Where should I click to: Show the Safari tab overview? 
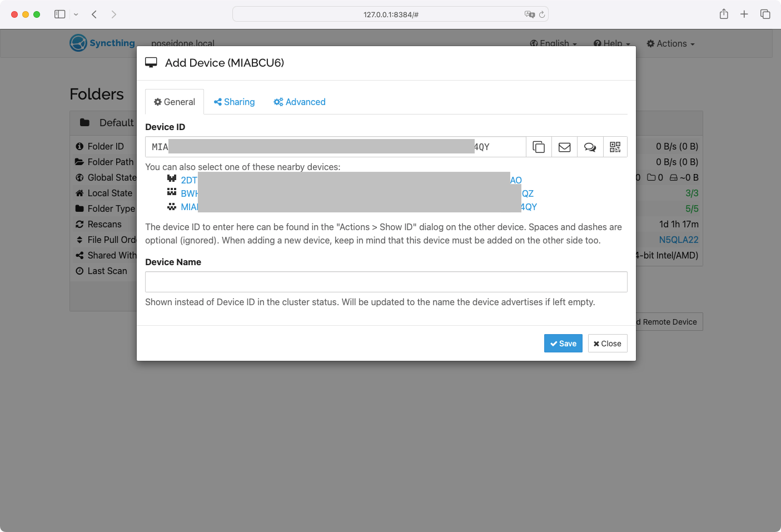click(765, 14)
